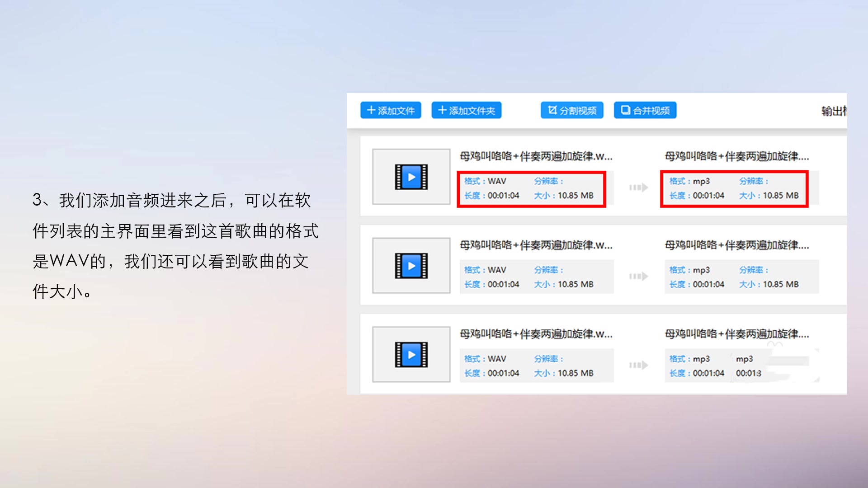Click the second row's film play icon
This screenshot has height=488, width=868.
tap(411, 265)
